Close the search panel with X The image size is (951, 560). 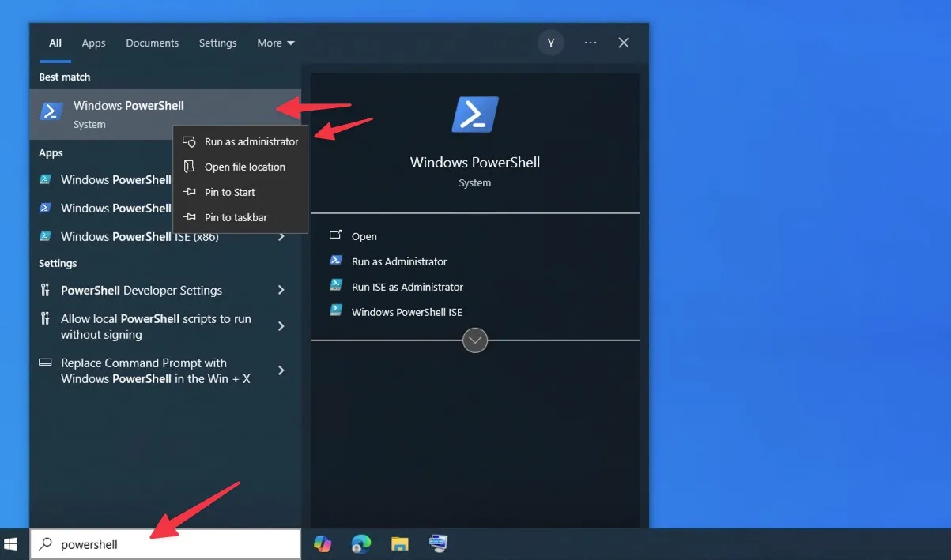click(x=624, y=43)
